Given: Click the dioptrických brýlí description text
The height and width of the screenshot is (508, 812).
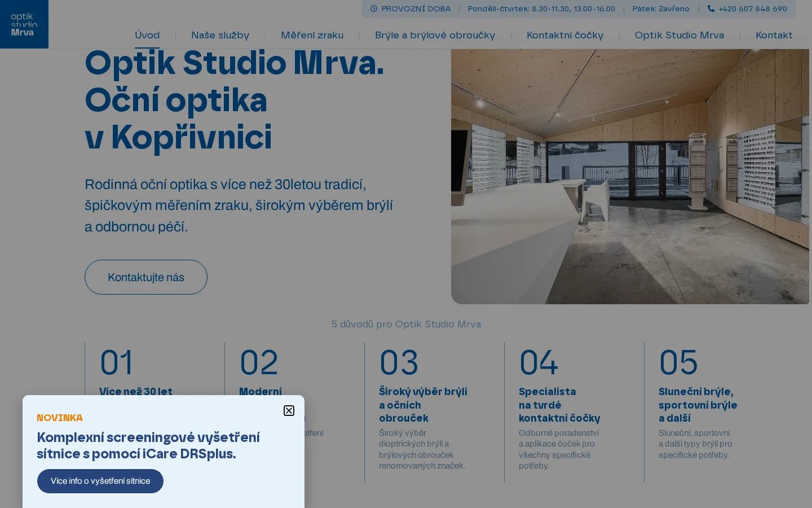Looking at the screenshot, I should (x=422, y=449).
